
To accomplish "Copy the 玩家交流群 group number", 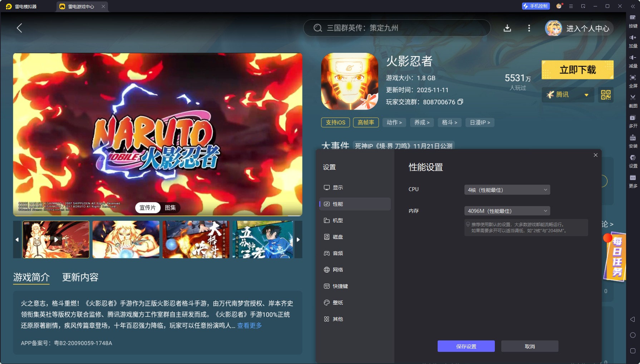I will (461, 102).
